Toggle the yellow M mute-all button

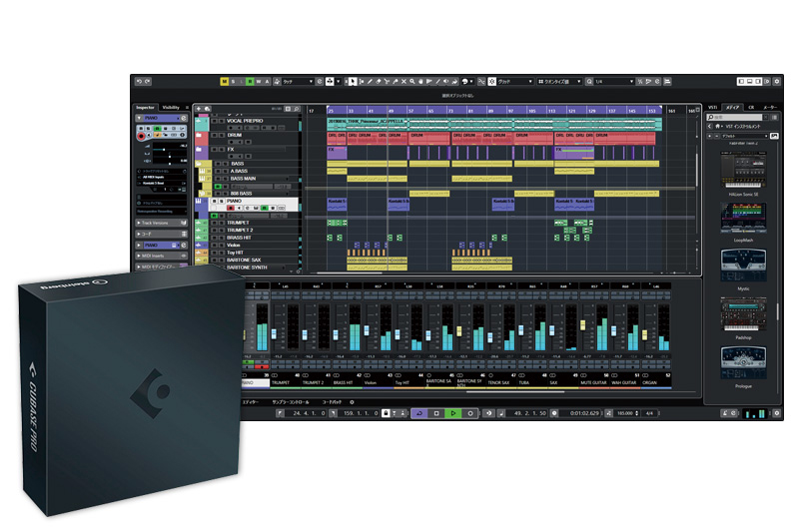pos(225,82)
